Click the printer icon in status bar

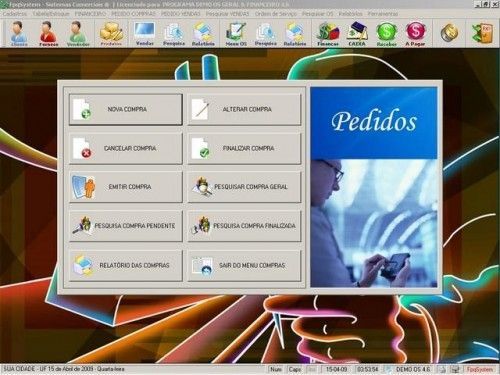(442, 369)
